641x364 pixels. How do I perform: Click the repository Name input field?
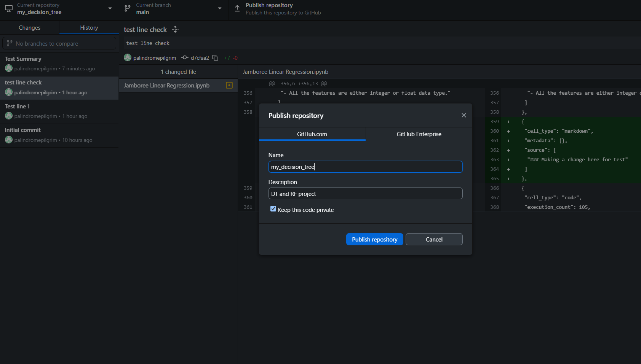click(365, 167)
